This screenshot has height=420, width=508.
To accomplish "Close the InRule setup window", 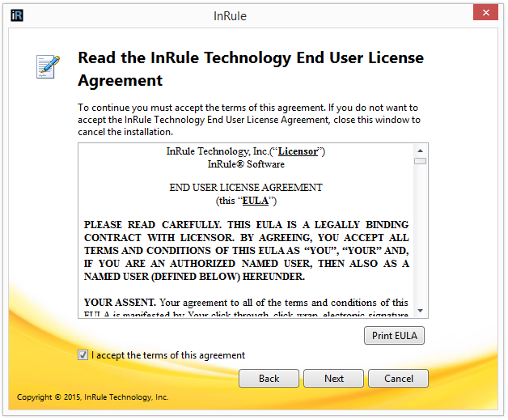I will (485, 13).
